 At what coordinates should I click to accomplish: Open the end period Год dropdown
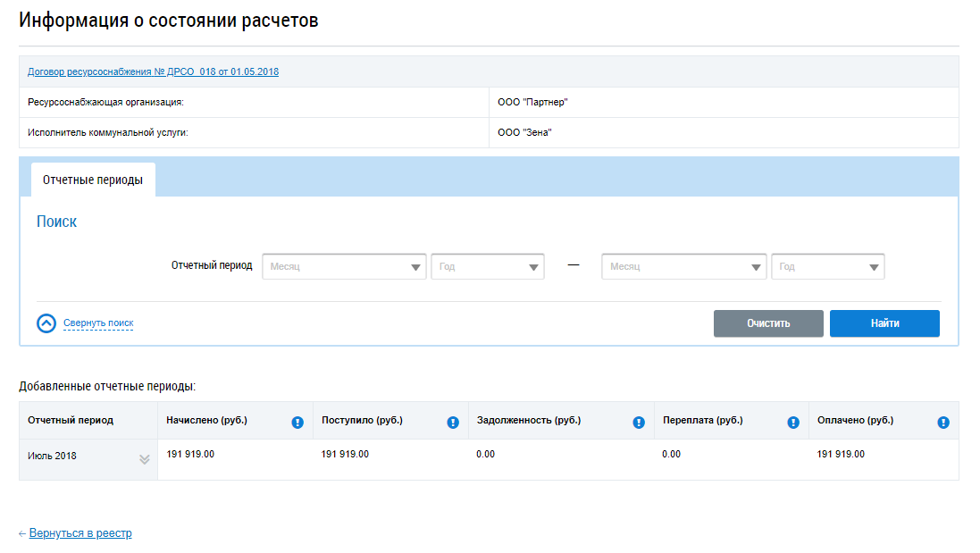point(828,267)
